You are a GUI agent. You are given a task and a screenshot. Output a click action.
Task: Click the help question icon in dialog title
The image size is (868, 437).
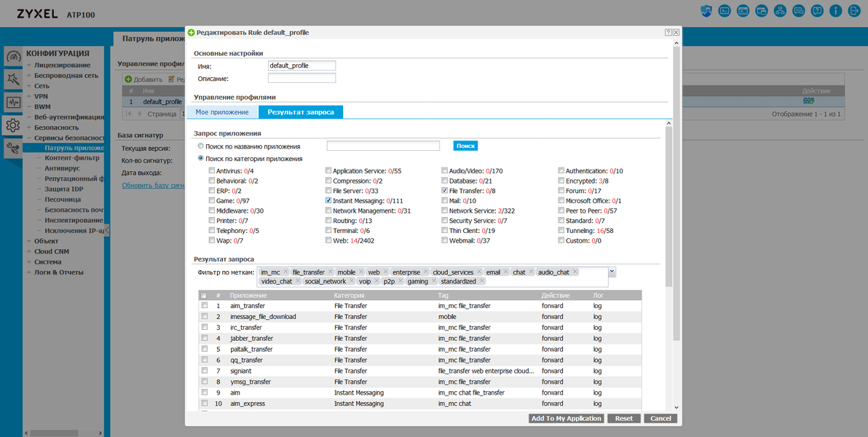point(668,33)
